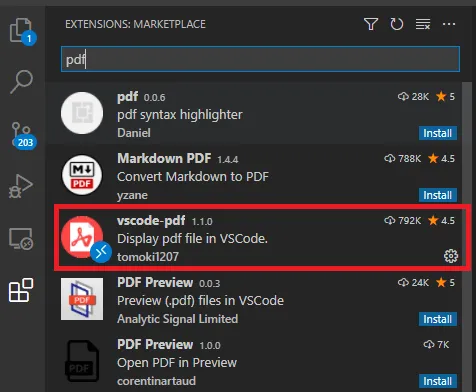Click Analytic Signal PDF Preview icon

[x=82, y=299]
